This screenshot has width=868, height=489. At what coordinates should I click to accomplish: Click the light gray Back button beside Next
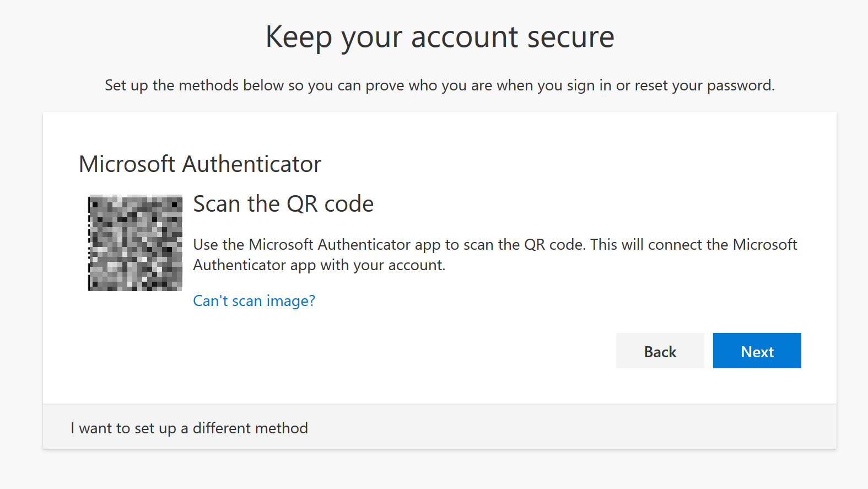[660, 351]
